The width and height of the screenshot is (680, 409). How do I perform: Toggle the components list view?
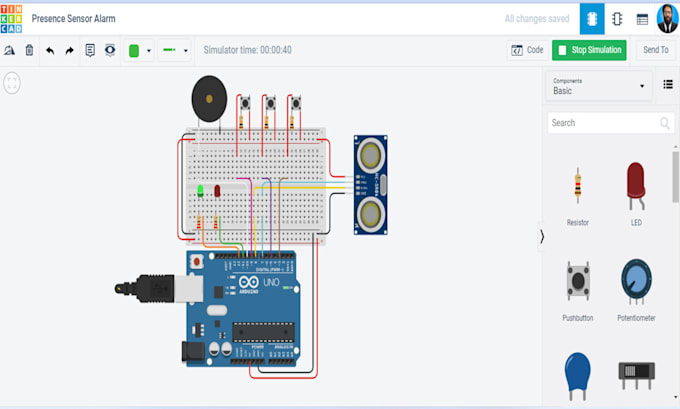pyautogui.click(x=668, y=86)
